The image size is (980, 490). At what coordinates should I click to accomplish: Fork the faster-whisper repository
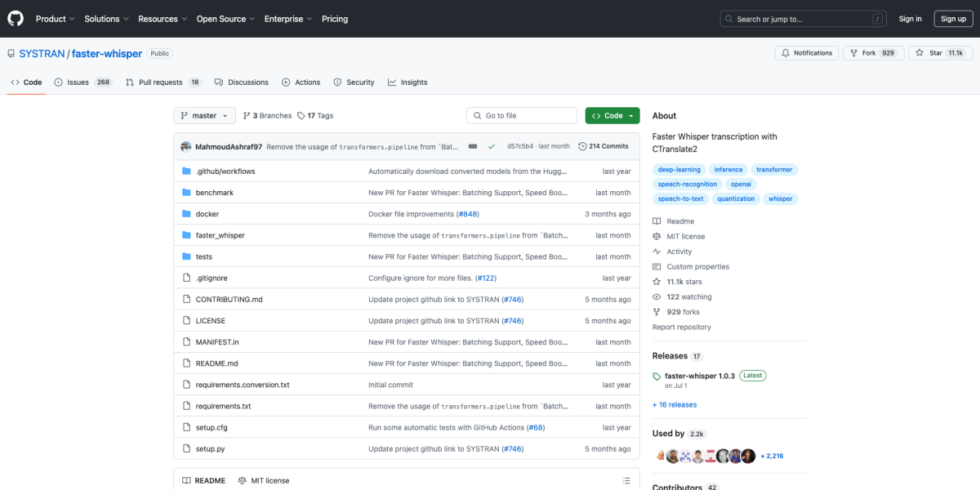[x=869, y=53]
